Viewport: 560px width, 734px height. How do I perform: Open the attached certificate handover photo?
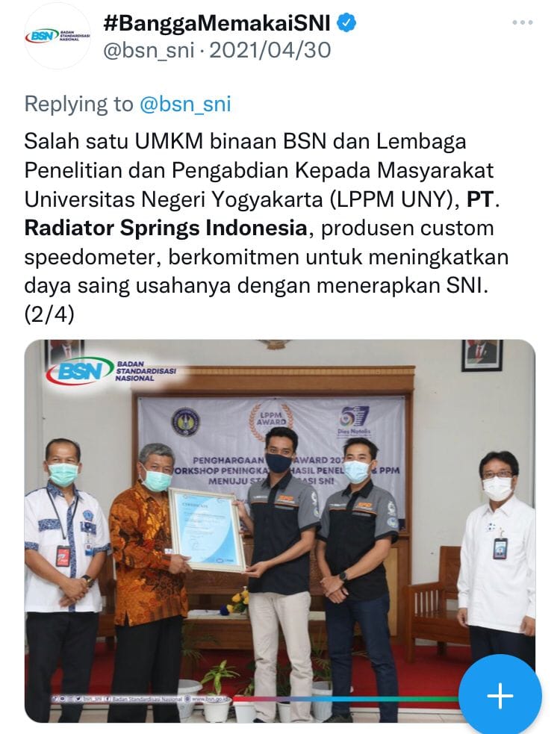click(280, 532)
